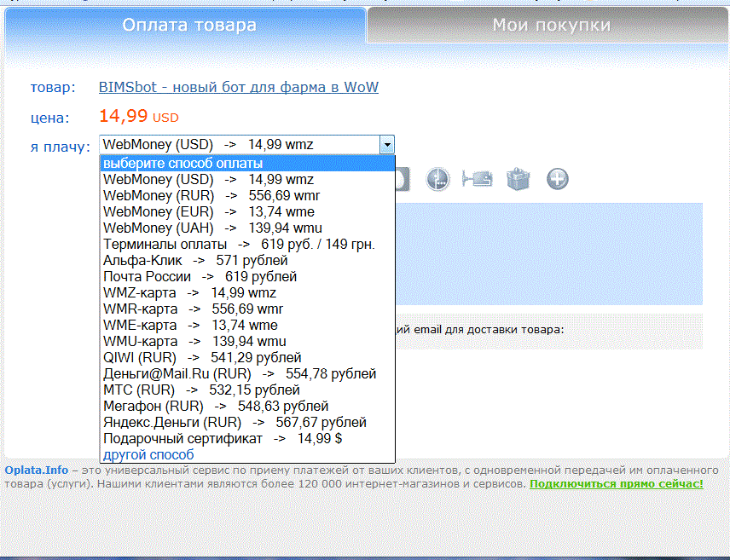730x560 pixels.
Task: Pick WMR-карта 556,69 wmr option
Action: [247, 309]
